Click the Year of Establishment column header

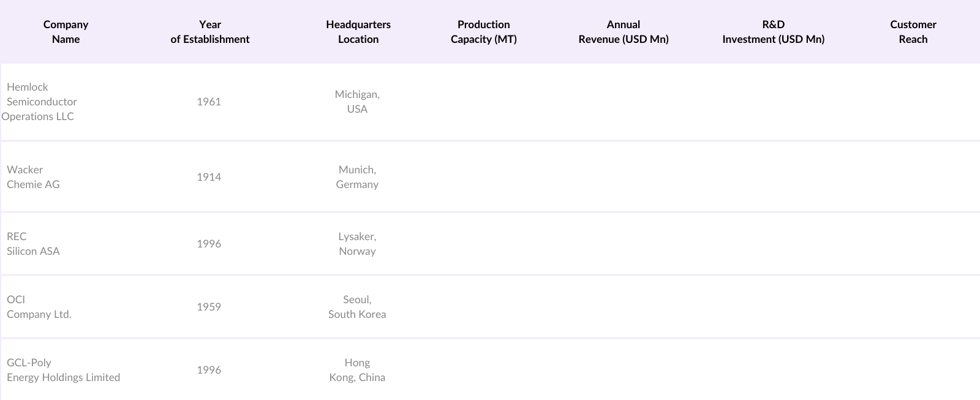tap(210, 32)
